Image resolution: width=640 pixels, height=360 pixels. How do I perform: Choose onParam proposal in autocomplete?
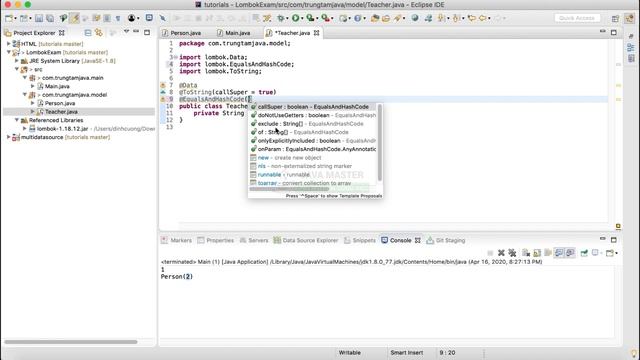[313, 149]
